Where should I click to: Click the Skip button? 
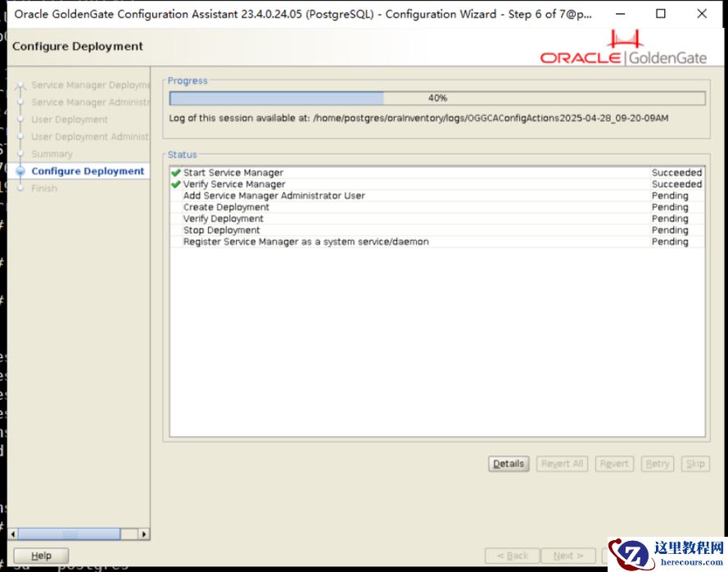[695, 464]
